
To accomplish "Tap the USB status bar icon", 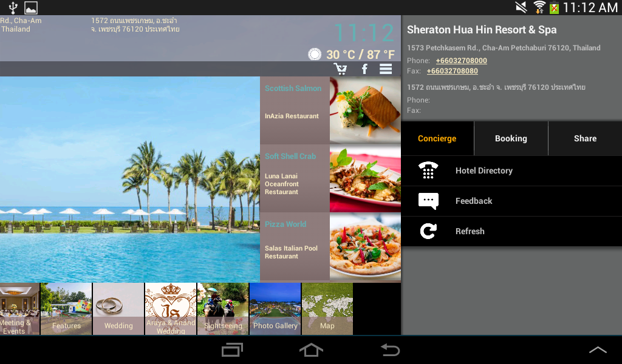I will point(13,7).
